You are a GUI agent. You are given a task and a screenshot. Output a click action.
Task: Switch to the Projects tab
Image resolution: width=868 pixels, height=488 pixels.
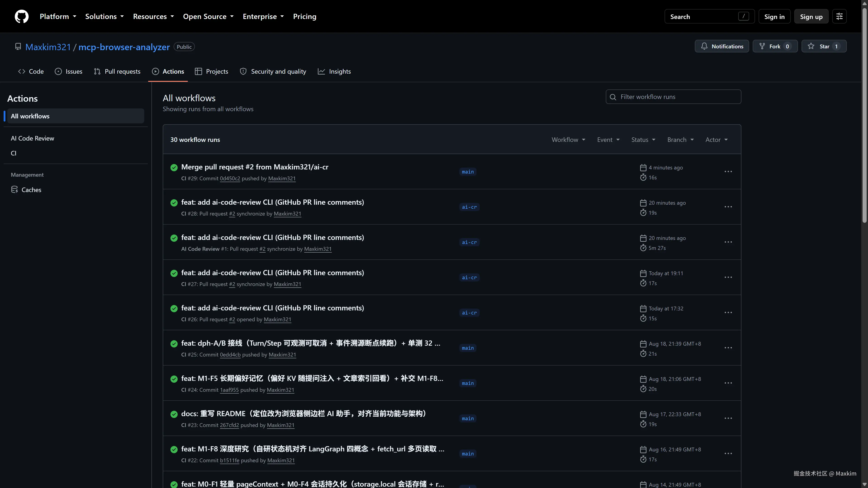(x=212, y=71)
